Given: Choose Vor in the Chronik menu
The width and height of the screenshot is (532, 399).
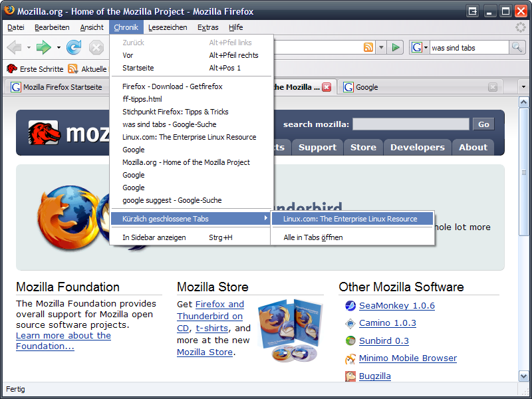Looking at the screenshot, I should 192,55.
